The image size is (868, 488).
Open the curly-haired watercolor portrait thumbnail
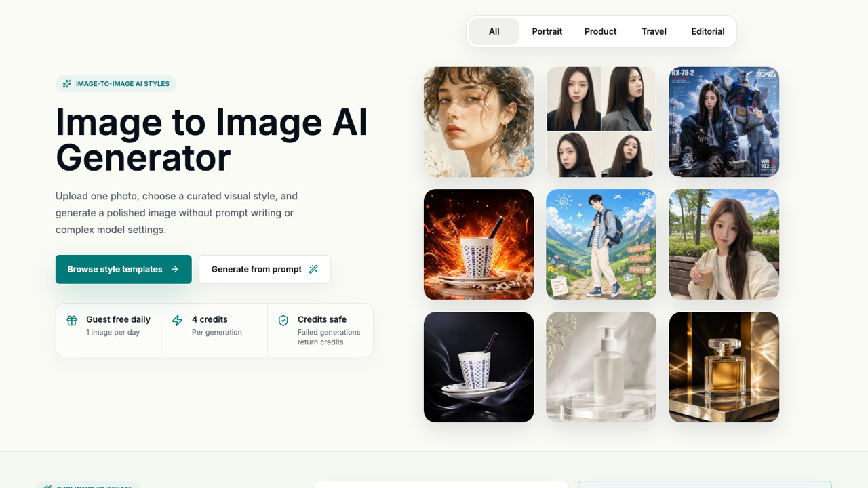479,122
